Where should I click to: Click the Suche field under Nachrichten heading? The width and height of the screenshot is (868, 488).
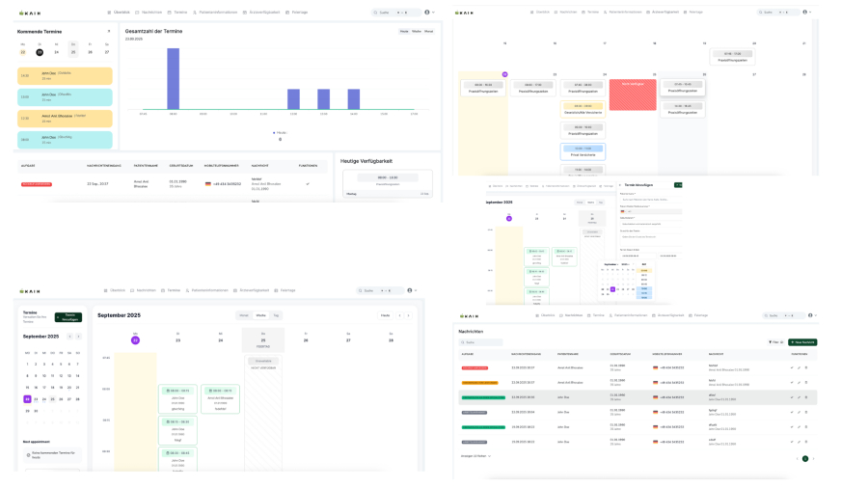tap(481, 342)
